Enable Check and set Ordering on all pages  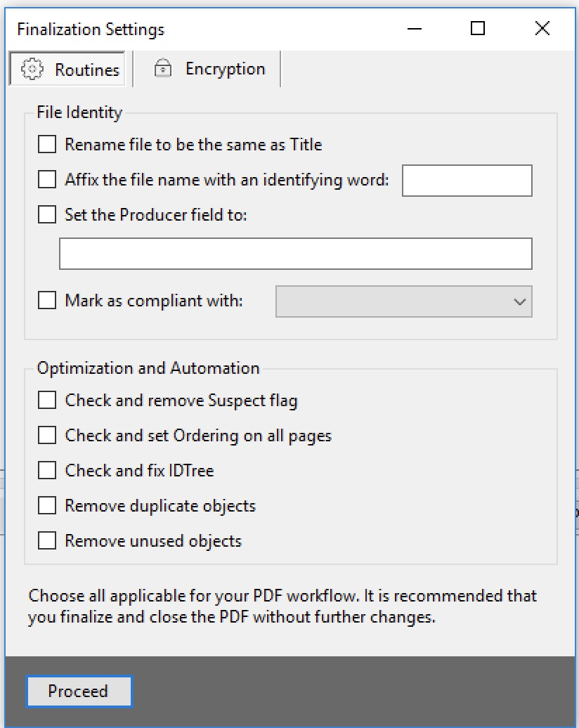pyautogui.click(x=47, y=436)
